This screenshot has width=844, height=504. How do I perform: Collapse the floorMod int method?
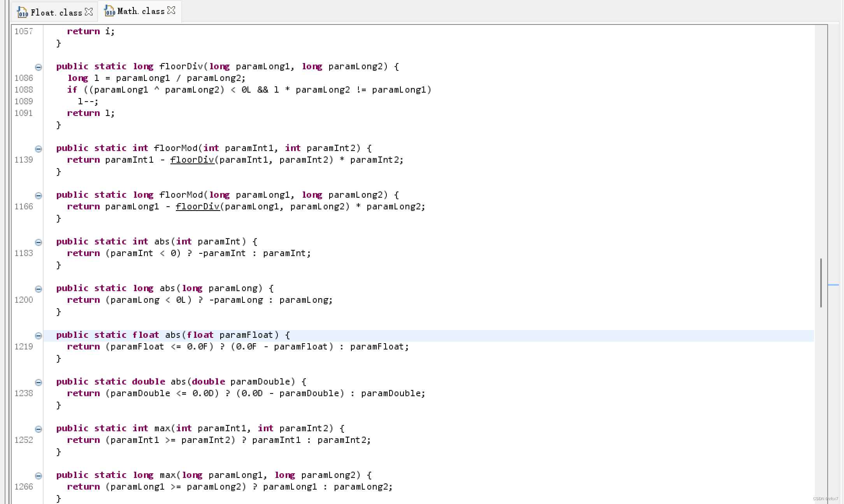tap(39, 149)
